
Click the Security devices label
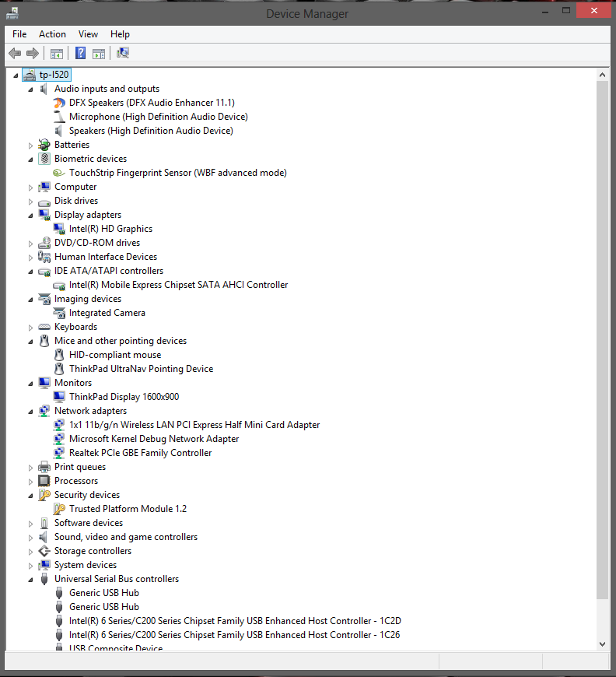tap(87, 495)
